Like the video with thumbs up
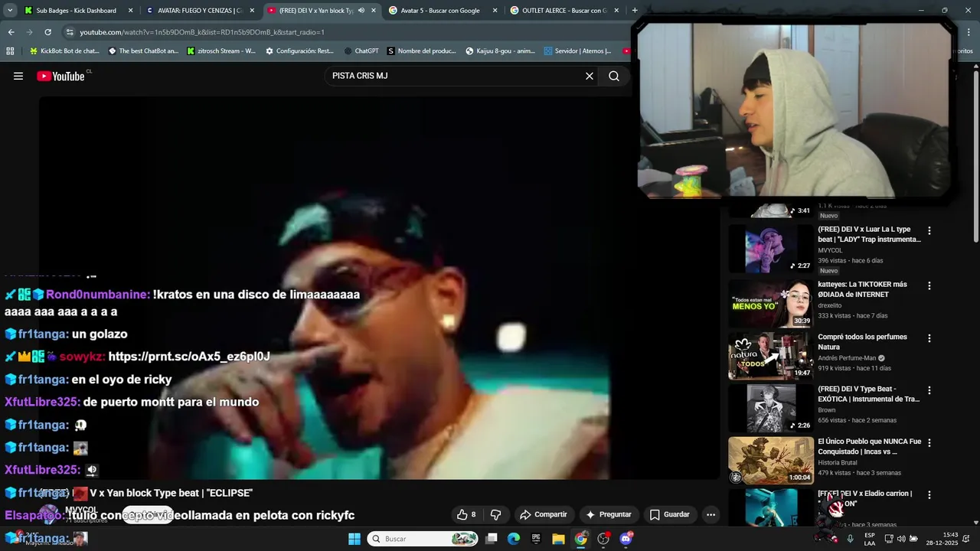Viewport: 980px width, 551px height. tap(465, 514)
